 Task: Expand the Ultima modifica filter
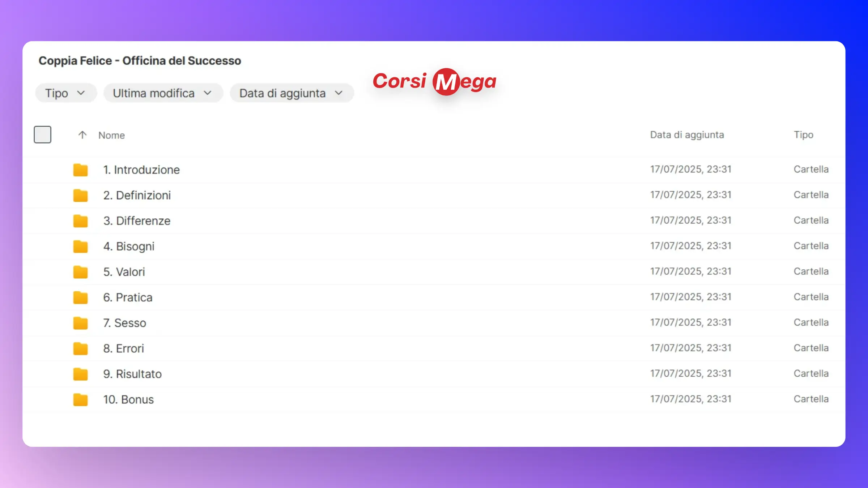point(163,93)
